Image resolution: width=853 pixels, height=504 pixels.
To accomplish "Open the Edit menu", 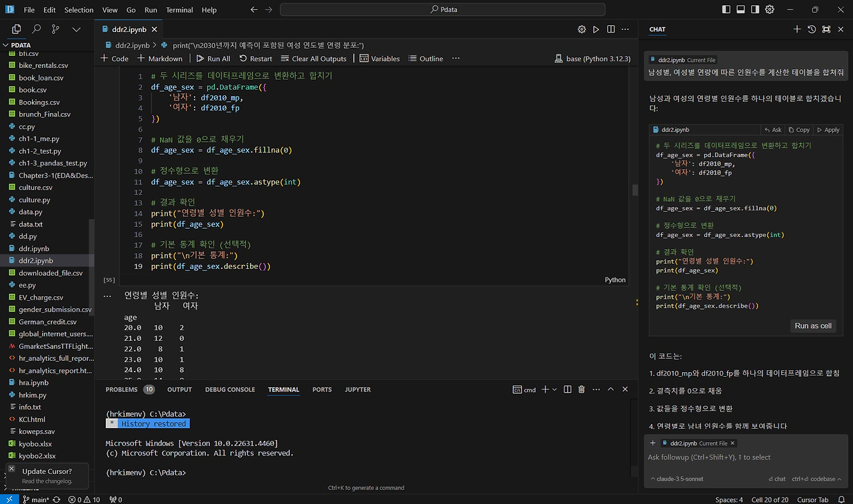I will click(50, 10).
